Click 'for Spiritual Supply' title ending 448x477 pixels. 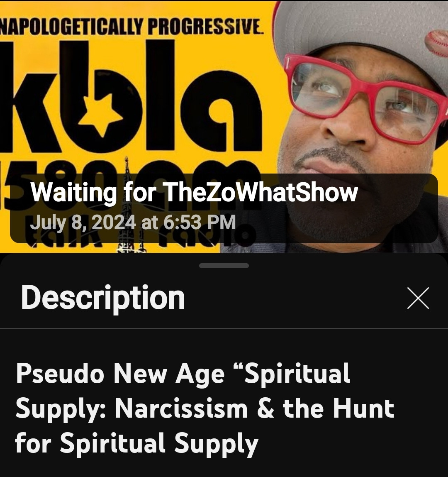(136, 443)
